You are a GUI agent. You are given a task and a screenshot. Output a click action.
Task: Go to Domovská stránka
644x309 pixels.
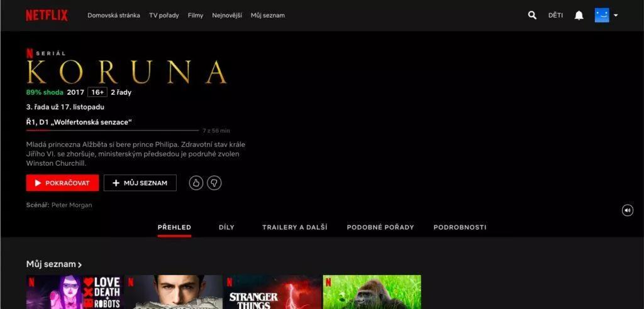114,16
